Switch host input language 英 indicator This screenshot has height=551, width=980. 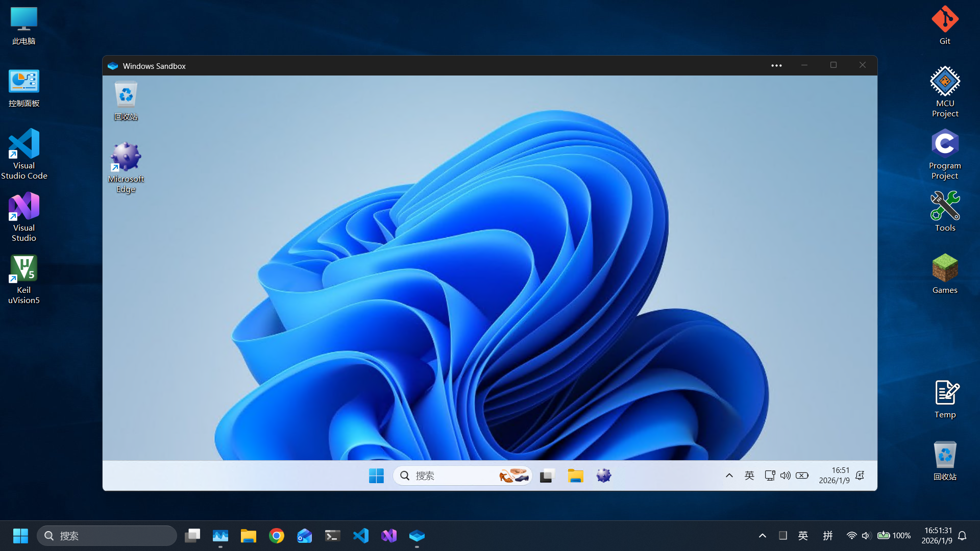(x=803, y=536)
